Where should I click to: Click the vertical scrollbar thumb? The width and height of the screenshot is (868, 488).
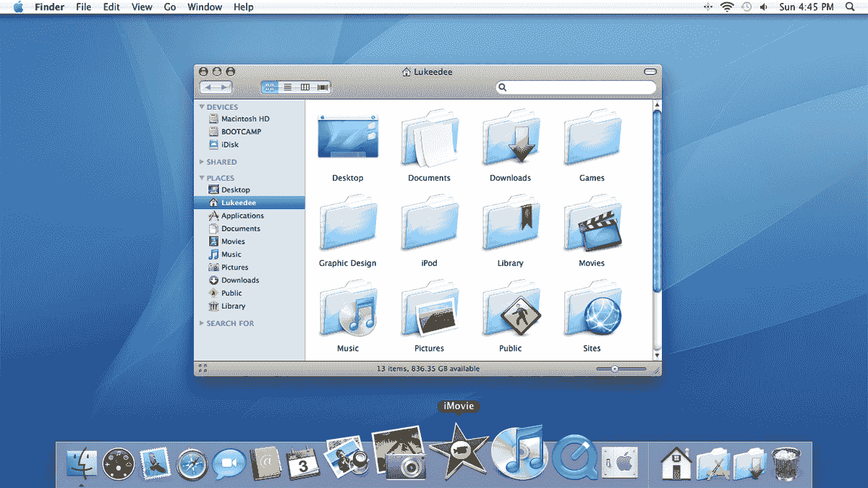pyautogui.click(x=657, y=201)
